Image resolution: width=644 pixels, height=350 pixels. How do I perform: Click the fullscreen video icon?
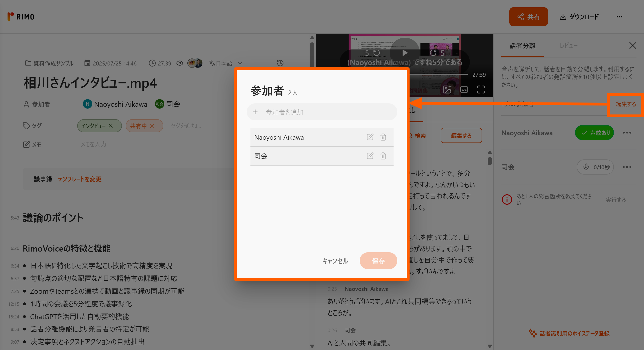tap(481, 90)
